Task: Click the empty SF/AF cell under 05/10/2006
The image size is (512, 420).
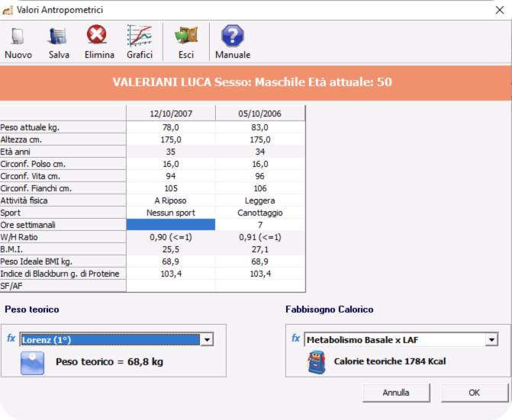Action: (x=260, y=286)
